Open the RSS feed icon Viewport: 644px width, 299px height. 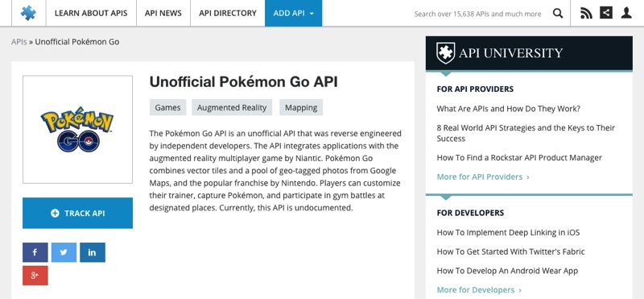[586, 13]
